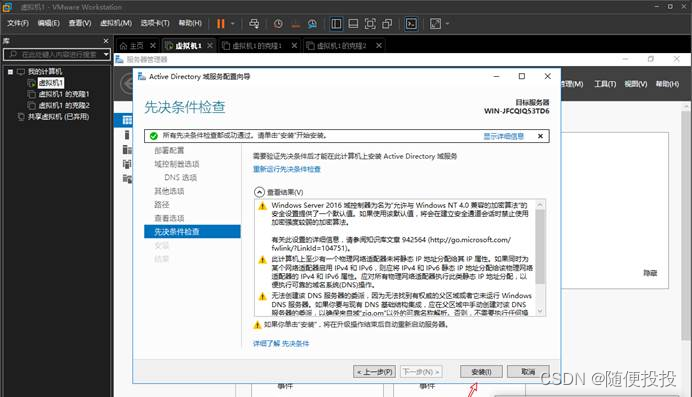
Task: Select 虚拟机1 的克隆2 in the library tree
Action: (x=64, y=105)
